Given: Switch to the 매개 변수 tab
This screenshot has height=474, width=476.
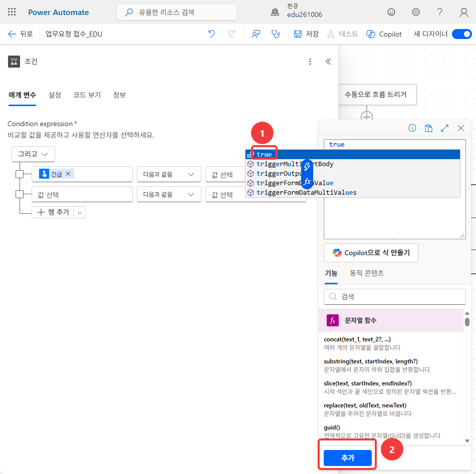Looking at the screenshot, I should tap(23, 95).
